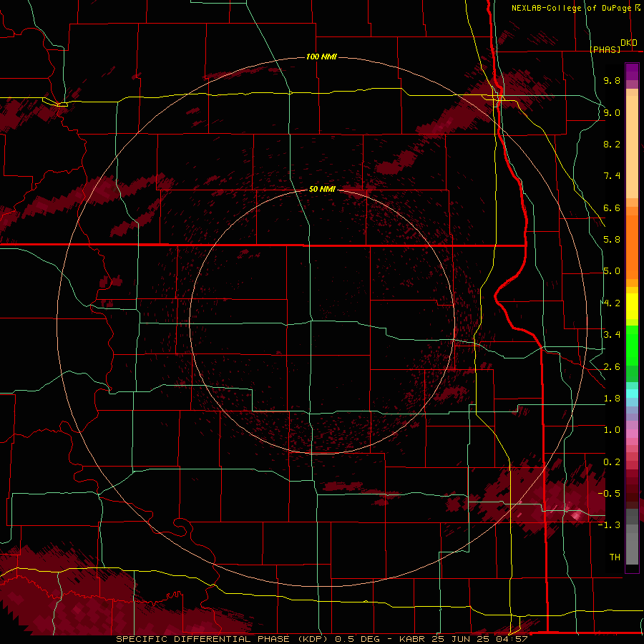
Task: Click the 9.8 value on the scale
Action: 612,80
